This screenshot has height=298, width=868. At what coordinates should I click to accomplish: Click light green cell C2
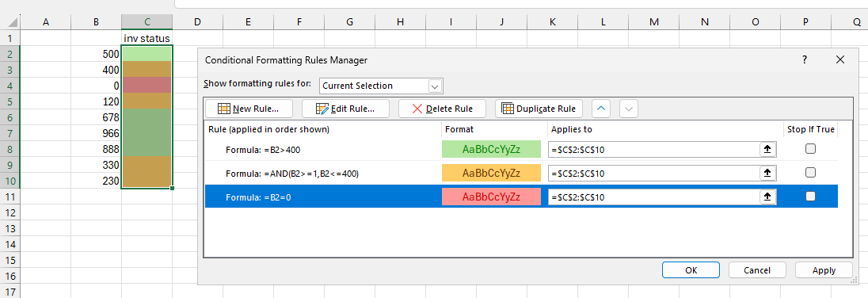click(147, 54)
